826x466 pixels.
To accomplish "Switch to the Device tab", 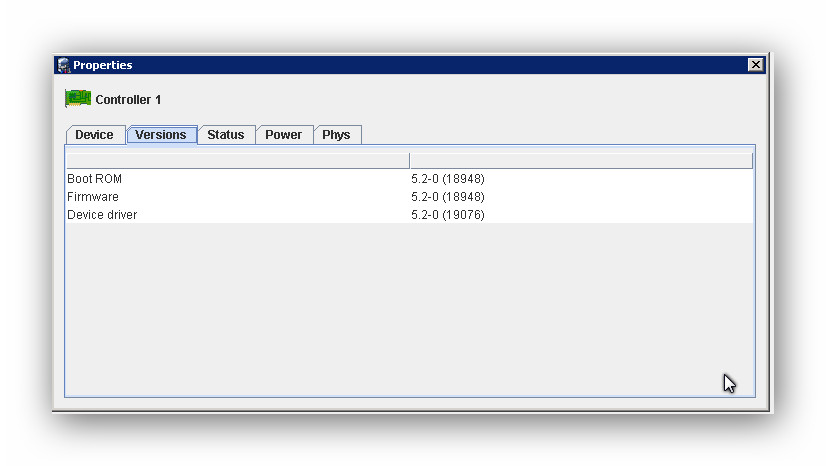I will click(x=95, y=135).
